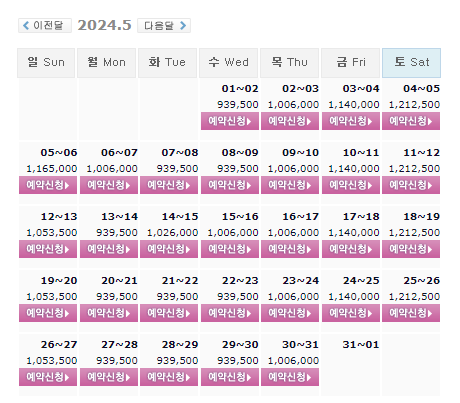Click the 목 Thu column header
460x403 pixels.
point(289,63)
